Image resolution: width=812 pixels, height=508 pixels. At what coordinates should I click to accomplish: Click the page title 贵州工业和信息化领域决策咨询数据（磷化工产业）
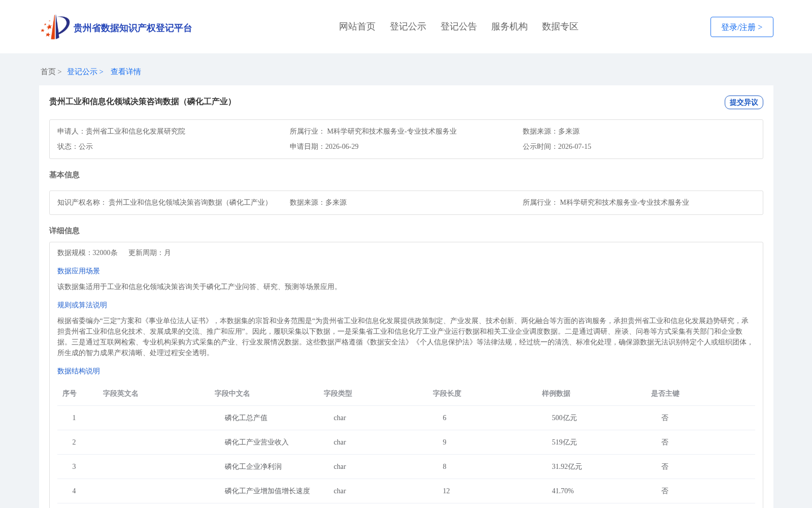[x=142, y=102]
